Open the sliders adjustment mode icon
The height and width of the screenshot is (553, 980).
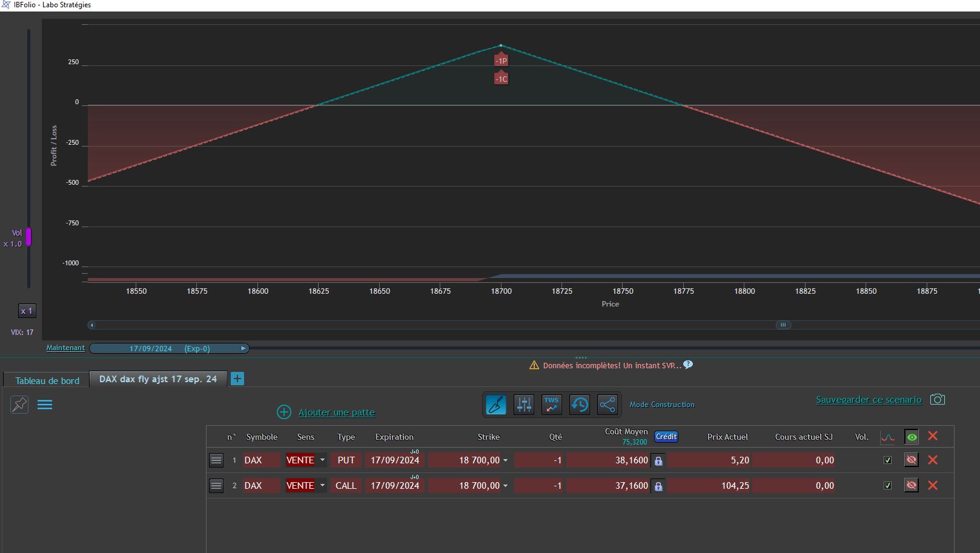tap(524, 405)
